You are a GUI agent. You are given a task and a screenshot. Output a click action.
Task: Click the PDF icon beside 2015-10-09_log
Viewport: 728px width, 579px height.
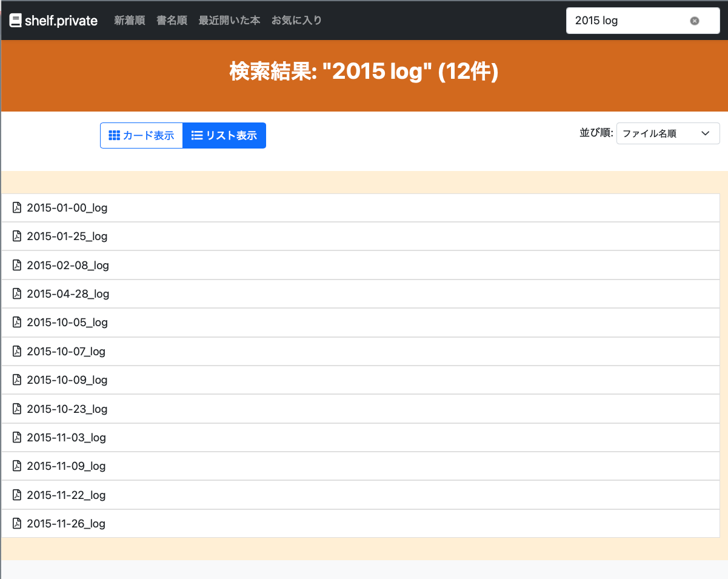[17, 380]
